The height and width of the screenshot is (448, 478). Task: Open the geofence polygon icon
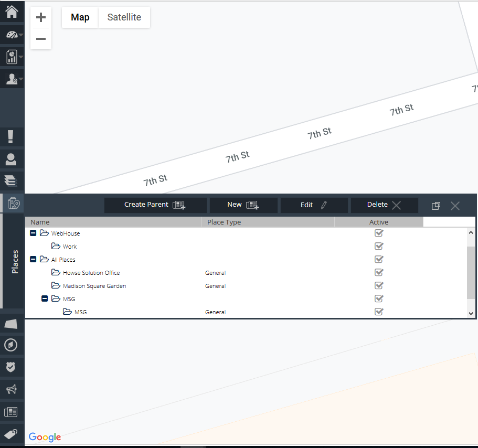pyautogui.click(x=11, y=324)
